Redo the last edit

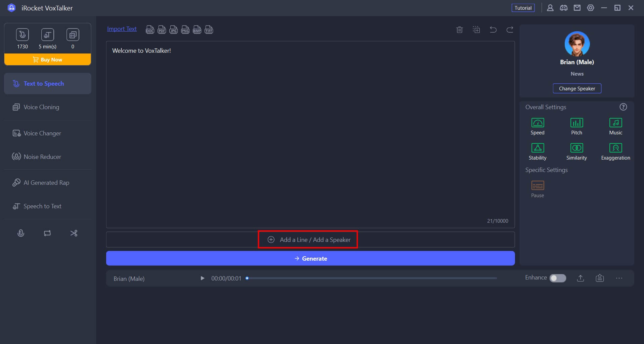[510, 30]
